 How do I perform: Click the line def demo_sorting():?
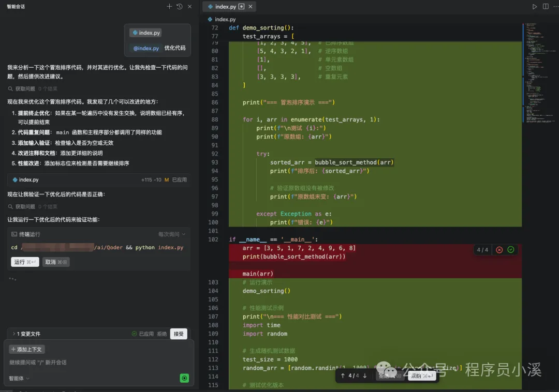click(x=261, y=28)
